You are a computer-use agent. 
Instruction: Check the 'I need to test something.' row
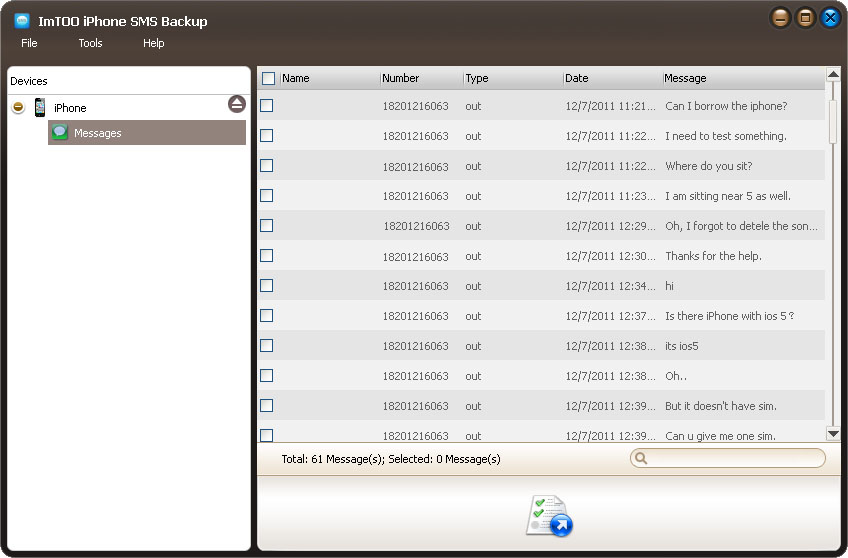(x=267, y=136)
